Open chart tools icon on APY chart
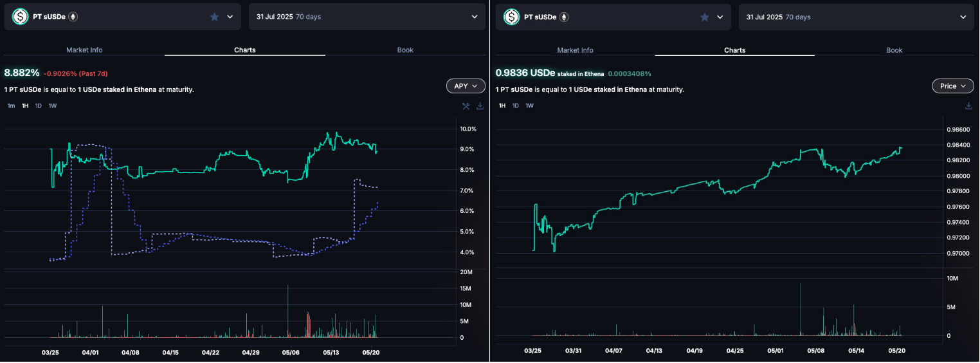 pyautogui.click(x=466, y=106)
